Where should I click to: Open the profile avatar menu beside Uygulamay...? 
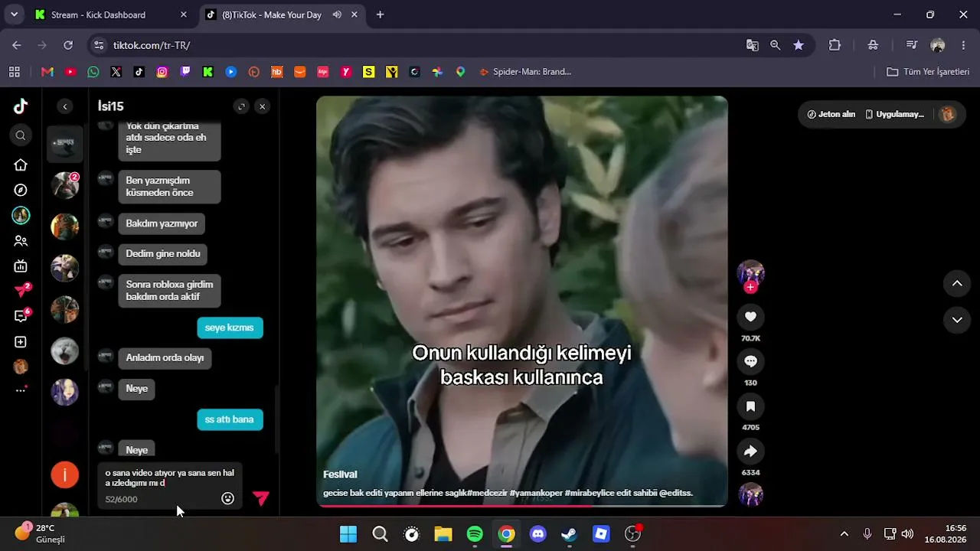click(x=948, y=114)
